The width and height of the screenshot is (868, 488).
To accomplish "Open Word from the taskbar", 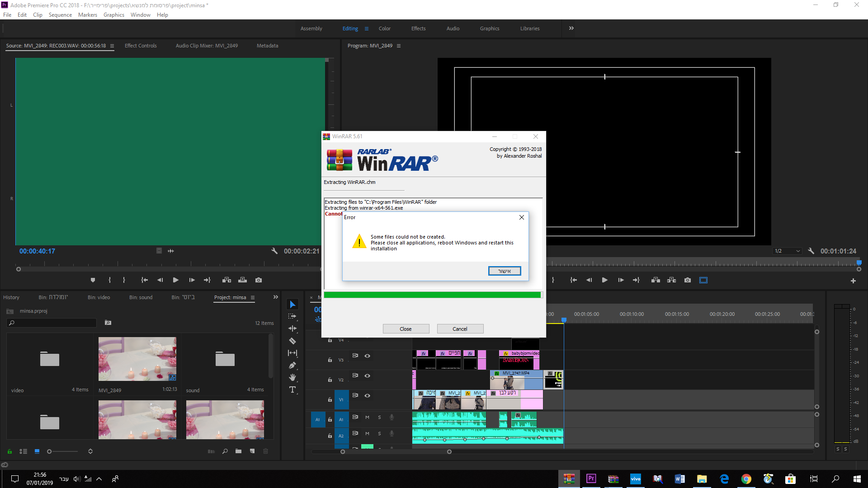I will coord(679,479).
